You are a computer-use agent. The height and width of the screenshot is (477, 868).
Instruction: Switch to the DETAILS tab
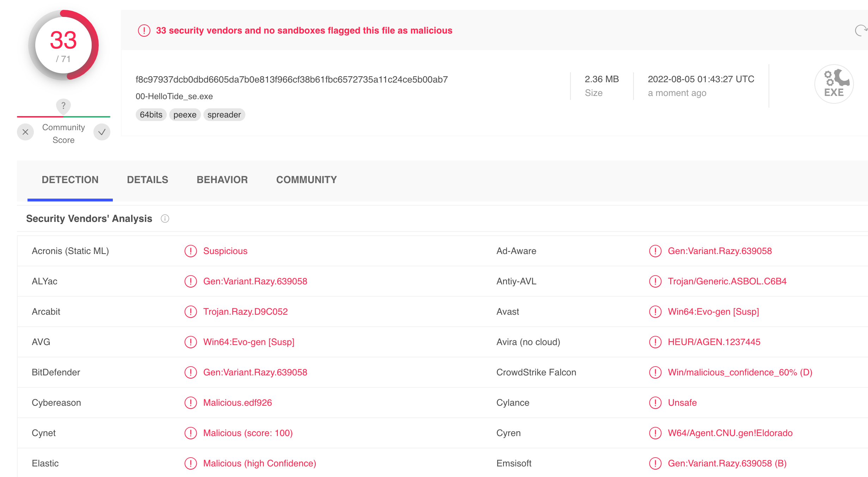(147, 180)
